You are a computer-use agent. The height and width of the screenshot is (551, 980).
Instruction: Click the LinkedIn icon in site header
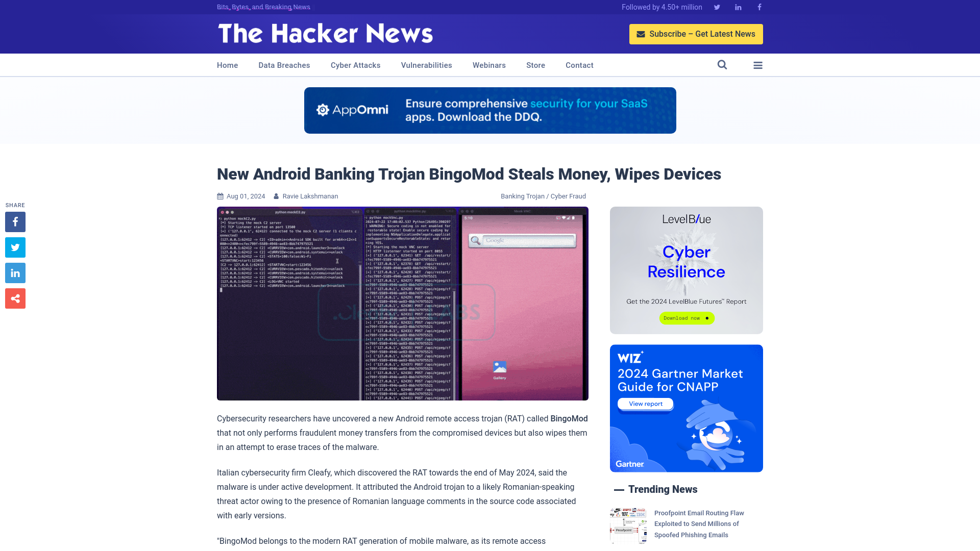[x=739, y=7]
